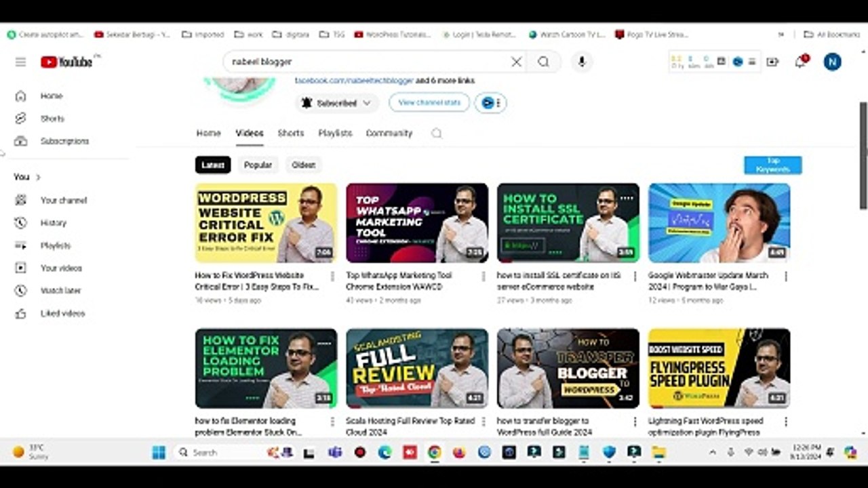868x488 pixels.
Task: Open Chrome from the taskbar
Action: [x=434, y=452]
